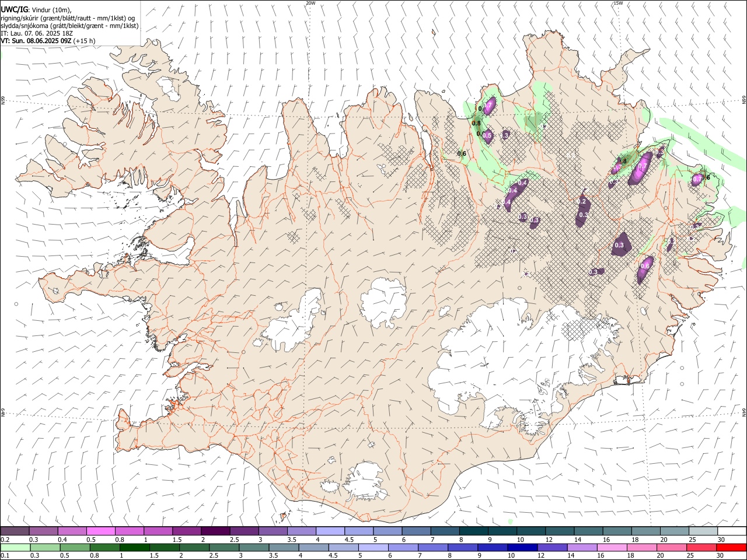Select the bright red 30 rain swatch
The width and height of the screenshot is (747, 560).
731,547
